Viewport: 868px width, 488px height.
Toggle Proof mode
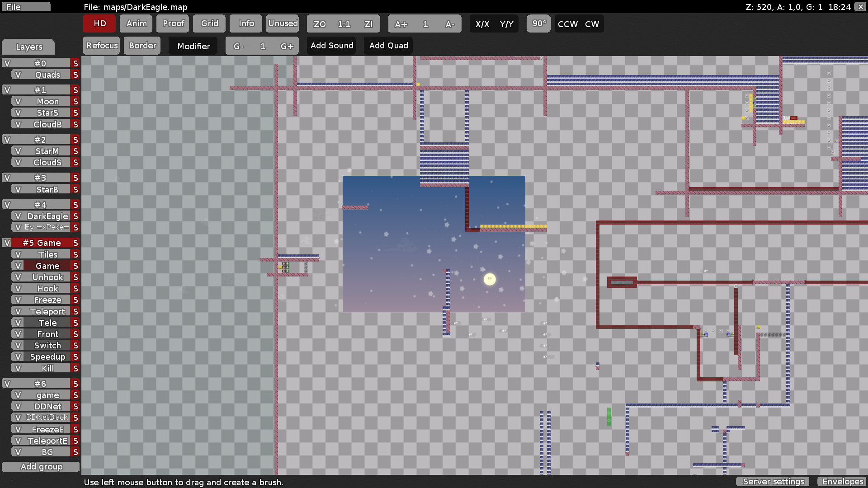172,23
